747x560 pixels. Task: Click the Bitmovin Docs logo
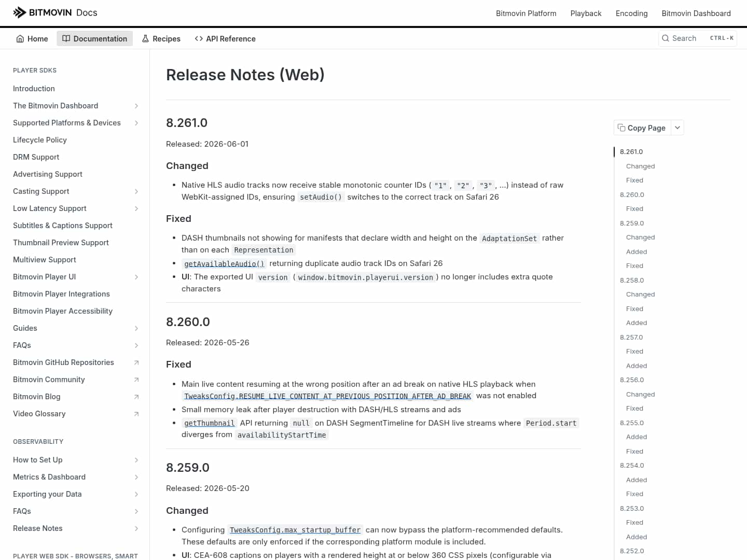(x=55, y=12)
